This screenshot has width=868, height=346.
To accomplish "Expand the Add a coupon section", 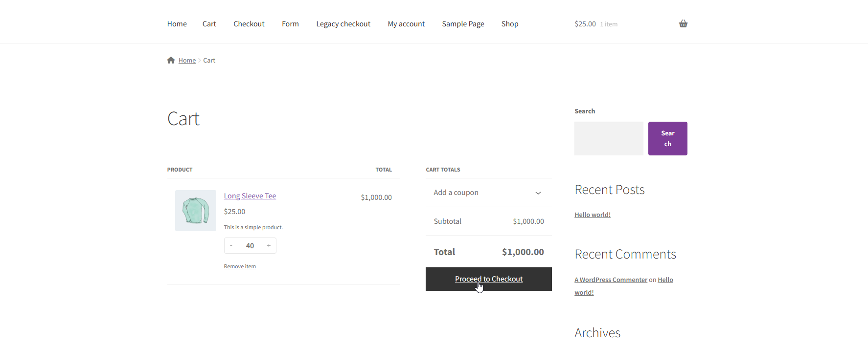I will [x=456, y=193].
